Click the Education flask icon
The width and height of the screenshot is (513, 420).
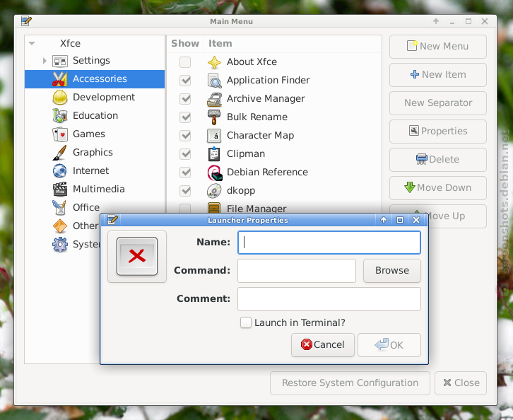(x=60, y=115)
